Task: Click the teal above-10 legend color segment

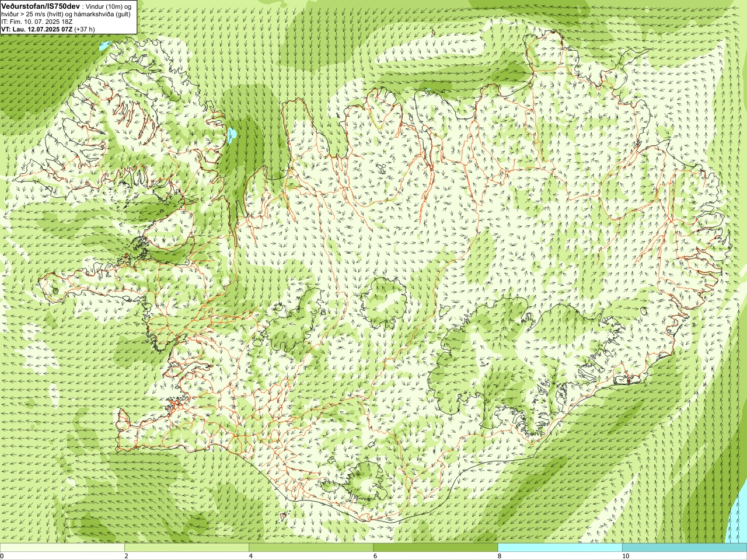Action: pos(685,548)
